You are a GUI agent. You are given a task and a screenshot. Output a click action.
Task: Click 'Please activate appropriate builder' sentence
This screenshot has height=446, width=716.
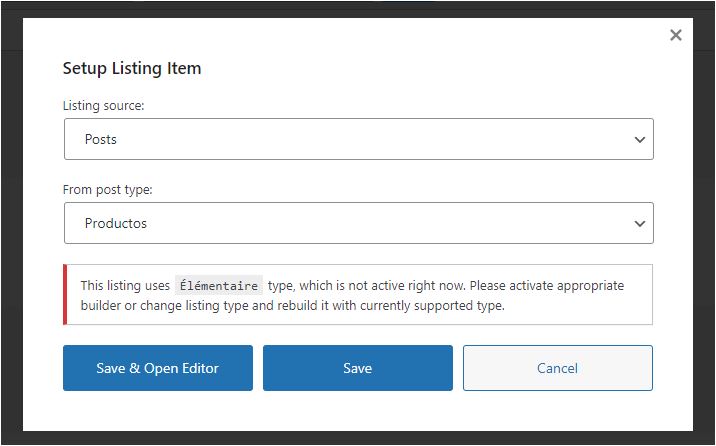tap(547, 285)
